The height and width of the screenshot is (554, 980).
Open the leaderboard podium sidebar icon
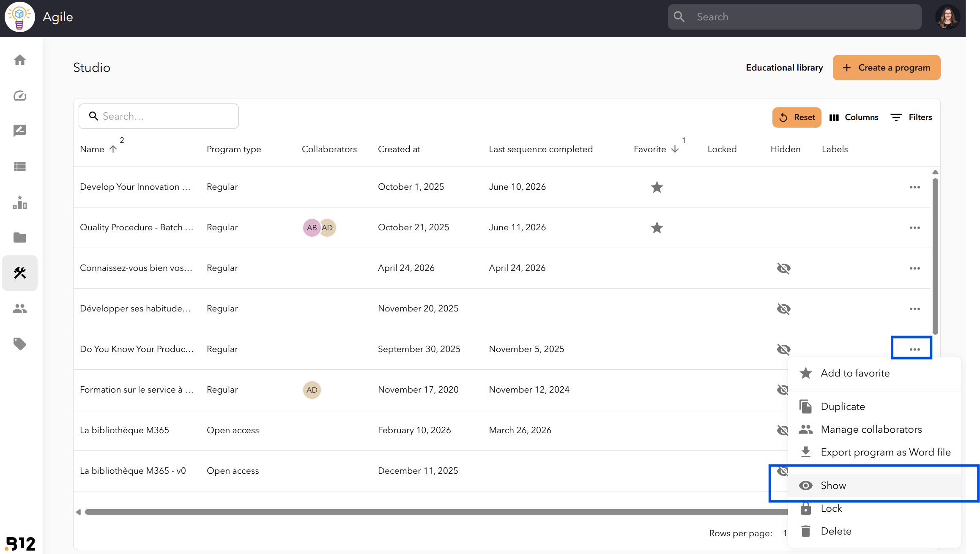pos(20,202)
